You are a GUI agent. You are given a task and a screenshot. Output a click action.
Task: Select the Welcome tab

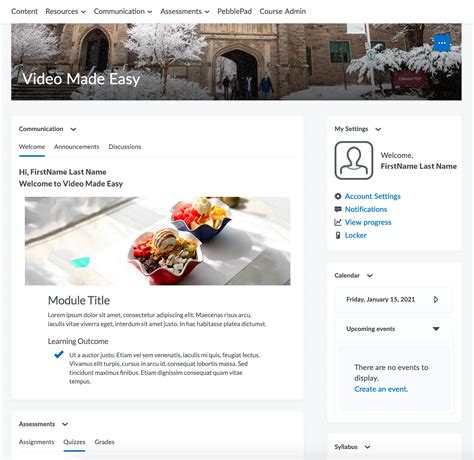click(32, 147)
